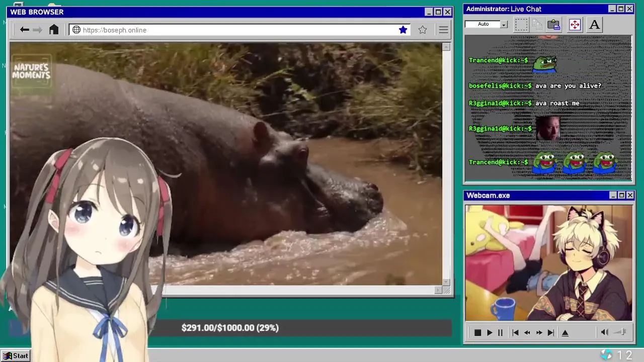Click the Nature's Moments watermark logo
The height and width of the screenshot is (362, 644).
click(31, 71)
